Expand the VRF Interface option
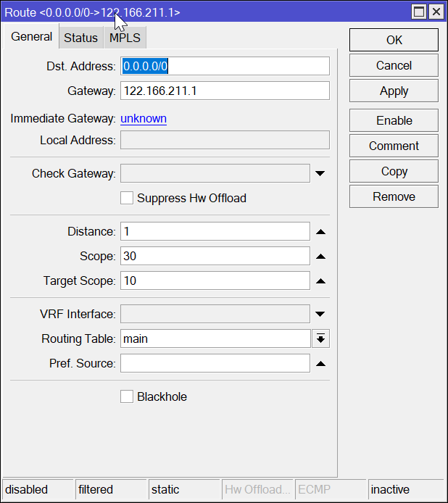The height and width of the screenshot is (503, 448). 320,315
